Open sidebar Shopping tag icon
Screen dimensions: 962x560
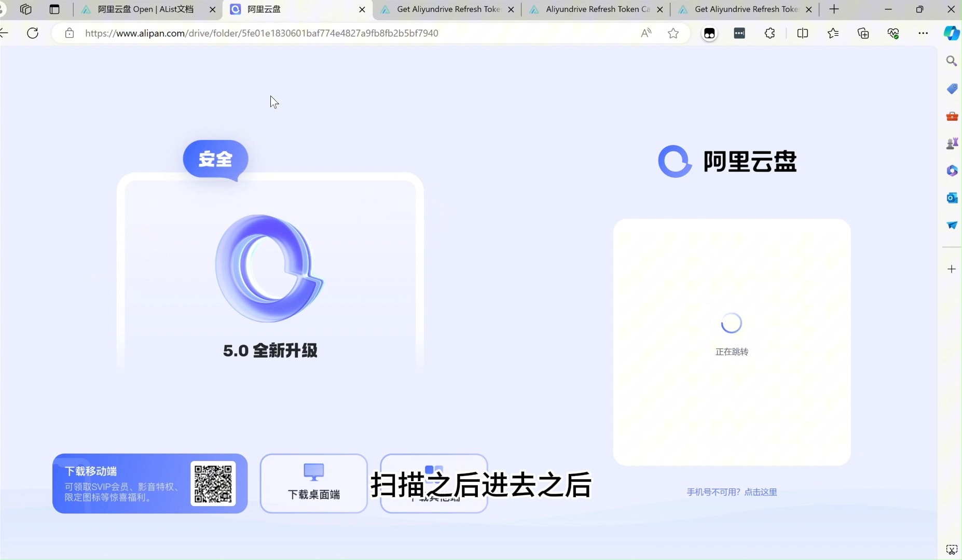[x=952, y=89]
